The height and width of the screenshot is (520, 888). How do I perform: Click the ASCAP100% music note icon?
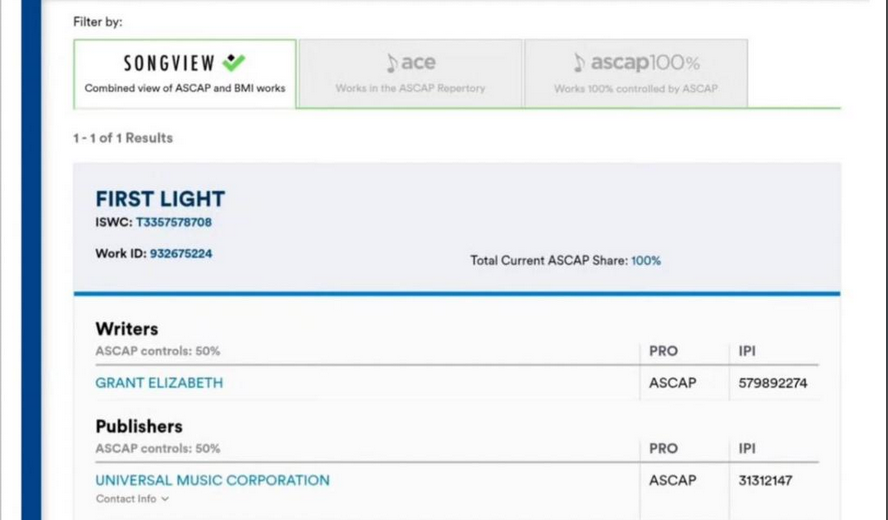tap(580, 63)
